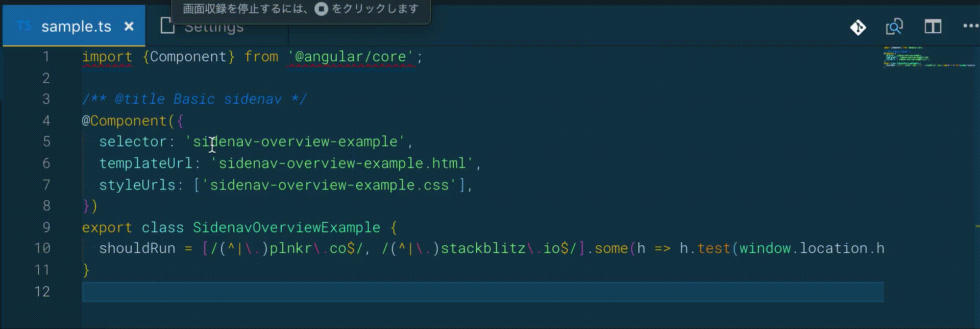
Task: Click the 'export' keyword on line 9
Action: click(107, 227)
